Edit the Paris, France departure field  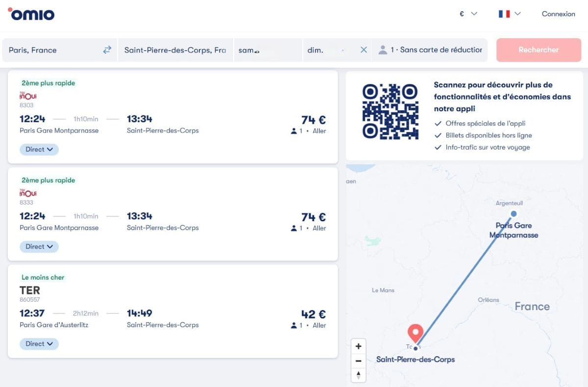[x=51, y=50]
